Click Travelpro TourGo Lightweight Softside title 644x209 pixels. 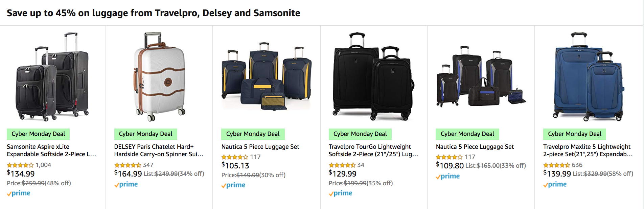(373, 150)
